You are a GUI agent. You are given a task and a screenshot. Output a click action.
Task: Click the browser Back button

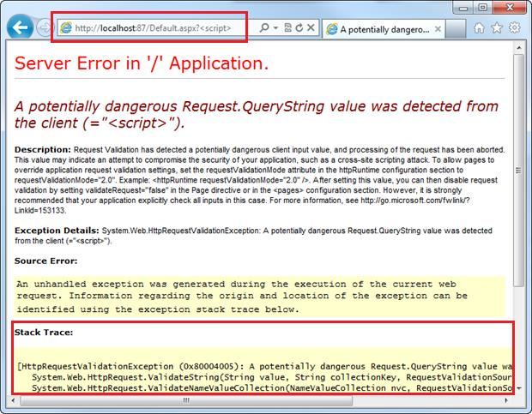[x=20, y=27]
